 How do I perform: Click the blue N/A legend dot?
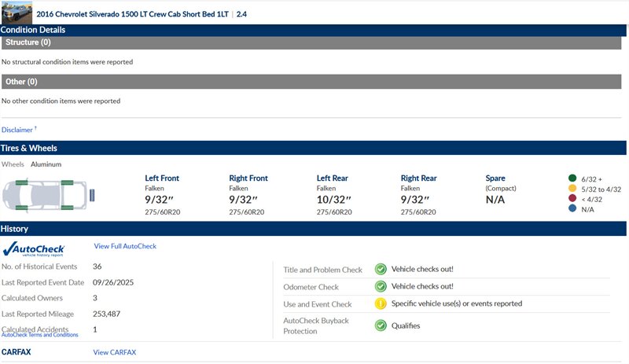[571, 209]
